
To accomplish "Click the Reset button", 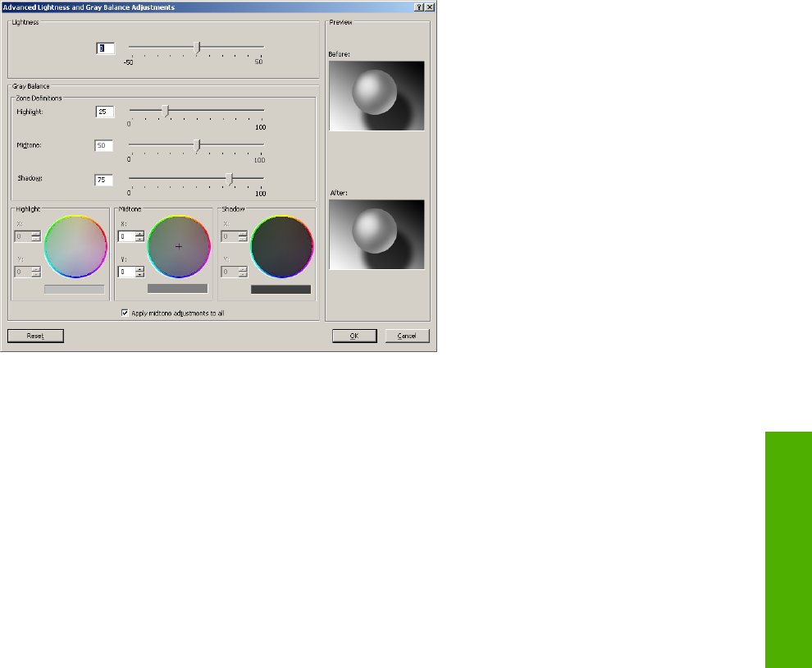I will pos(36,336).
